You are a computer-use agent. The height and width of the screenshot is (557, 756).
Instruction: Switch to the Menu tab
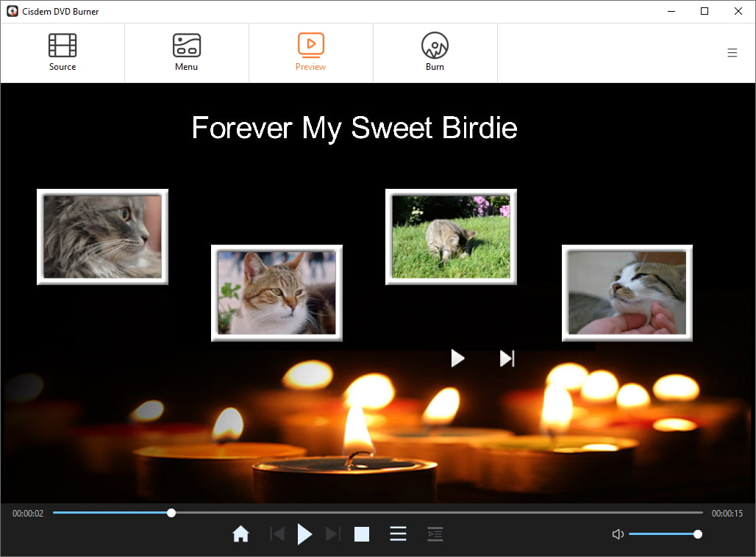[186, 52]
